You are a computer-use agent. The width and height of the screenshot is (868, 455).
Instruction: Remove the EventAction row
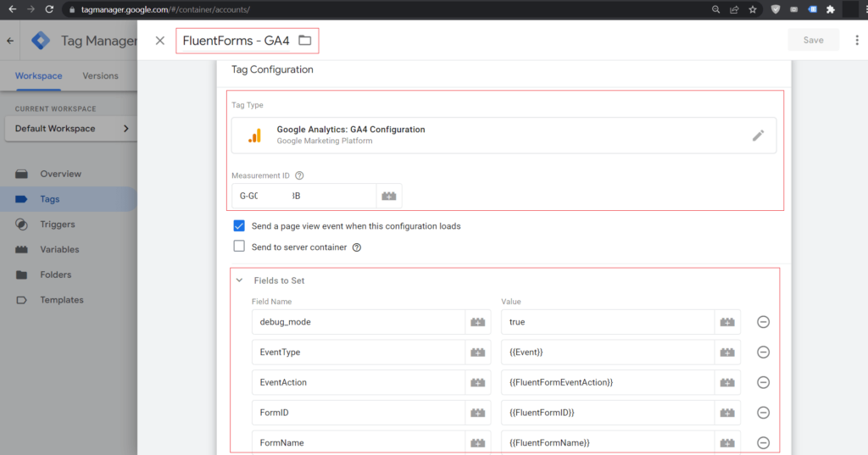click(764, 382)
